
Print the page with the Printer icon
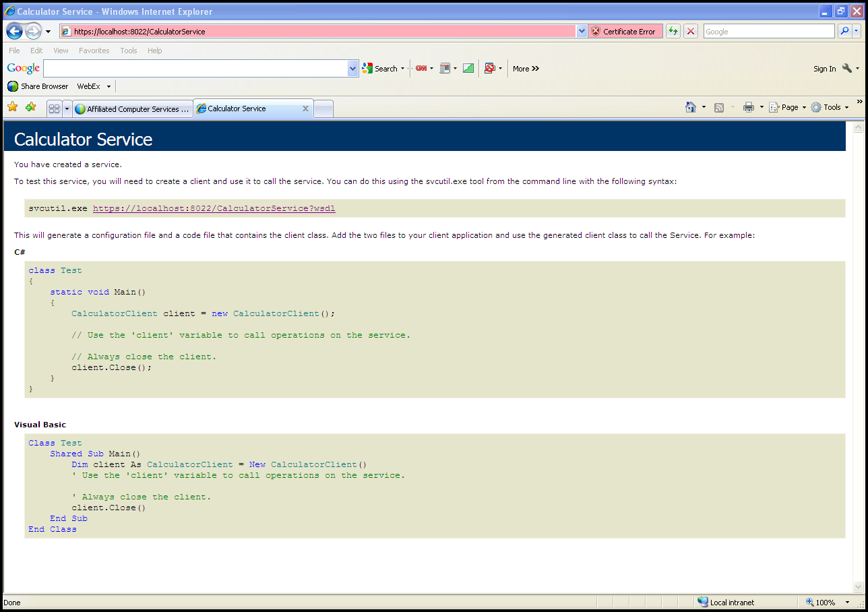click(x=748, y=106)
